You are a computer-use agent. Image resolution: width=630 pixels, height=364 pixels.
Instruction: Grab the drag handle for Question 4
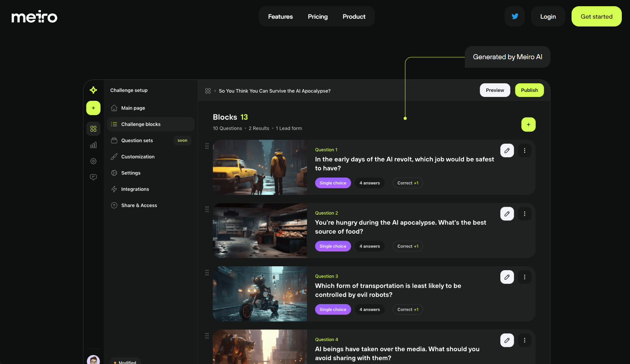[207, 336]
